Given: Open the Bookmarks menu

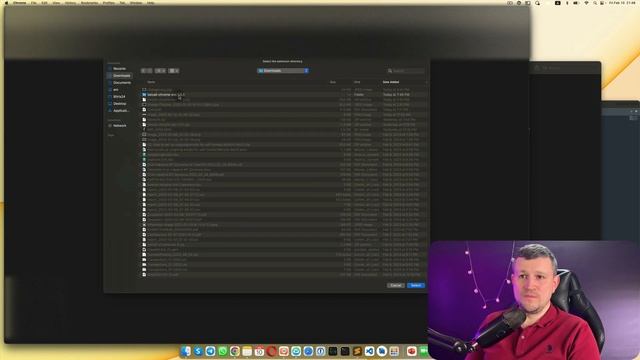Looking at the screenshot, I should pos(89,2).
